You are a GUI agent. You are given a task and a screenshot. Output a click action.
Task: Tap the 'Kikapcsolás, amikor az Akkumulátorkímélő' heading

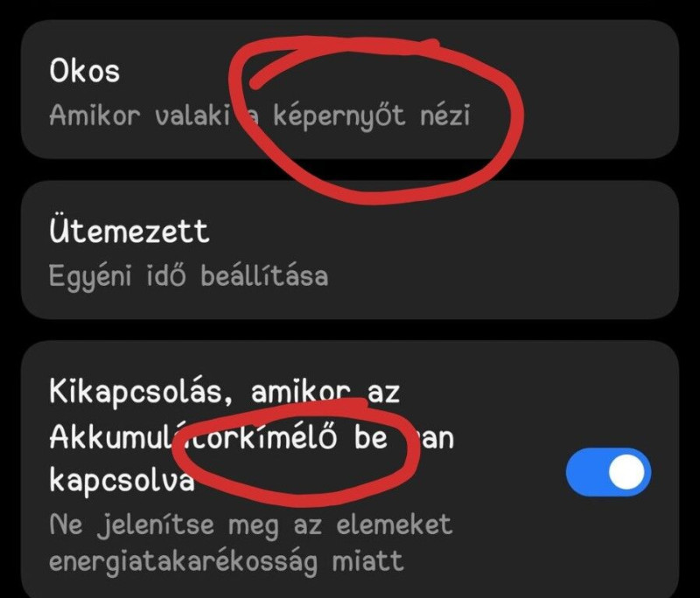click(251, 435)
